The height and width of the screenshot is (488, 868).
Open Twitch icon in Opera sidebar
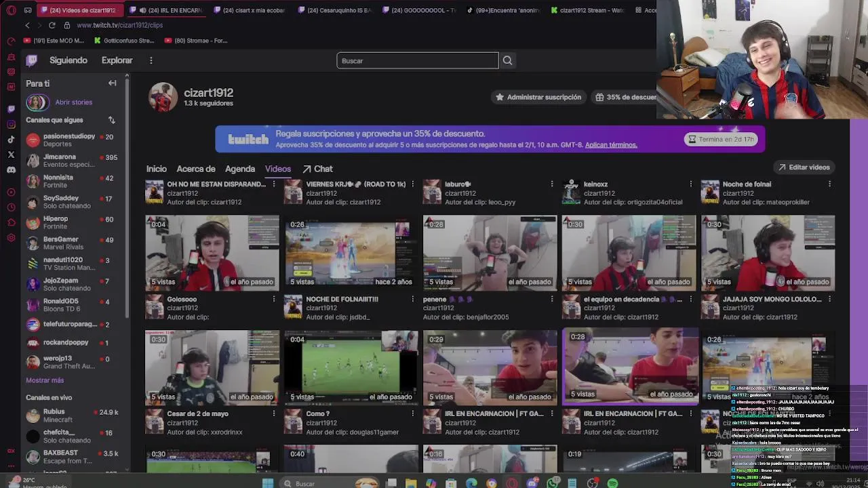[11, 108]
